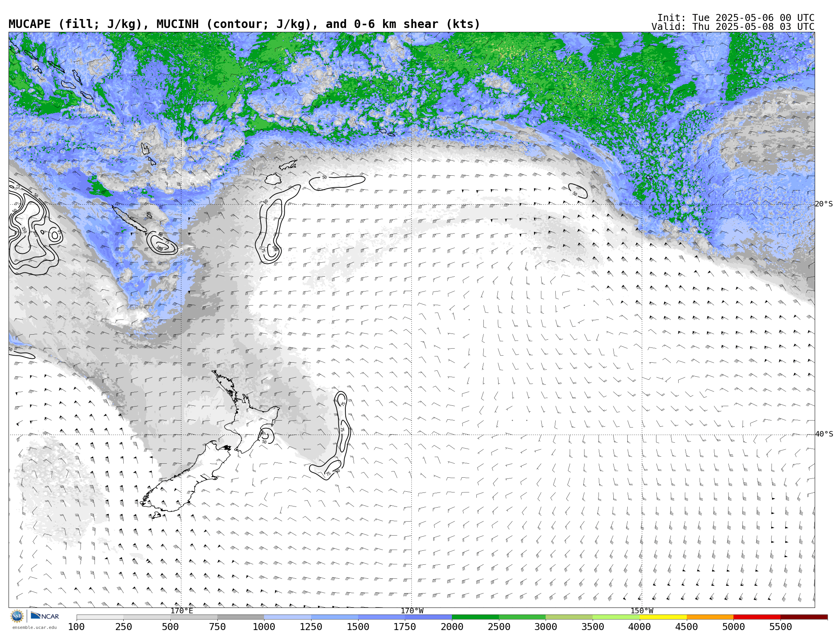
Task: Click the colorbar label 1500
Action: pyautogui.click(x=358, y=627)
